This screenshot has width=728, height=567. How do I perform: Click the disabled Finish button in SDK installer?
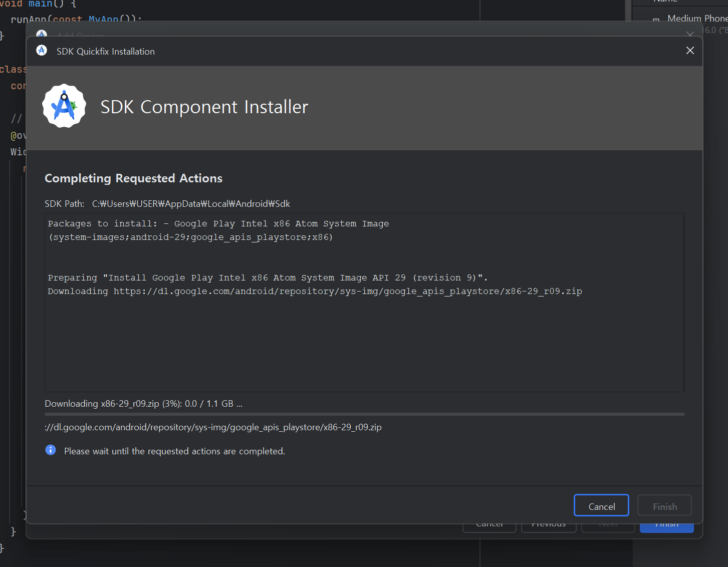pos(664,505)
